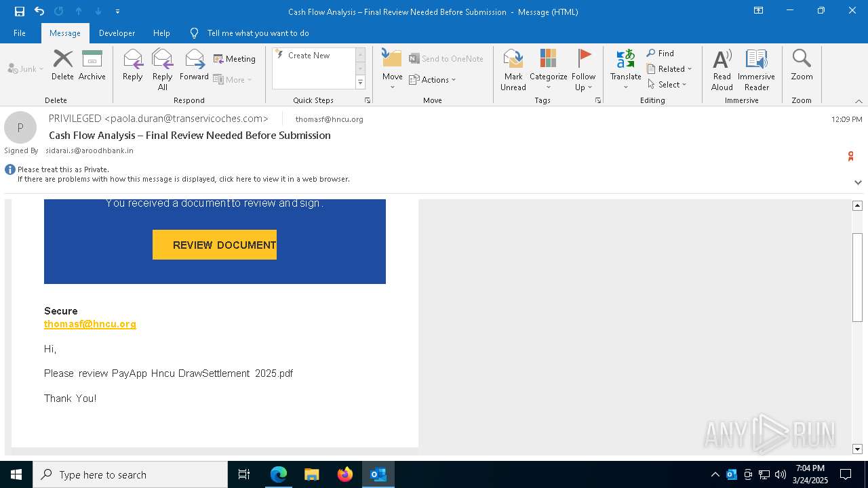Image resolution: width=868 pixels, height=488 pixels.
Task: Open File Explorer from taskbar
Action: (x=312, y=474)
